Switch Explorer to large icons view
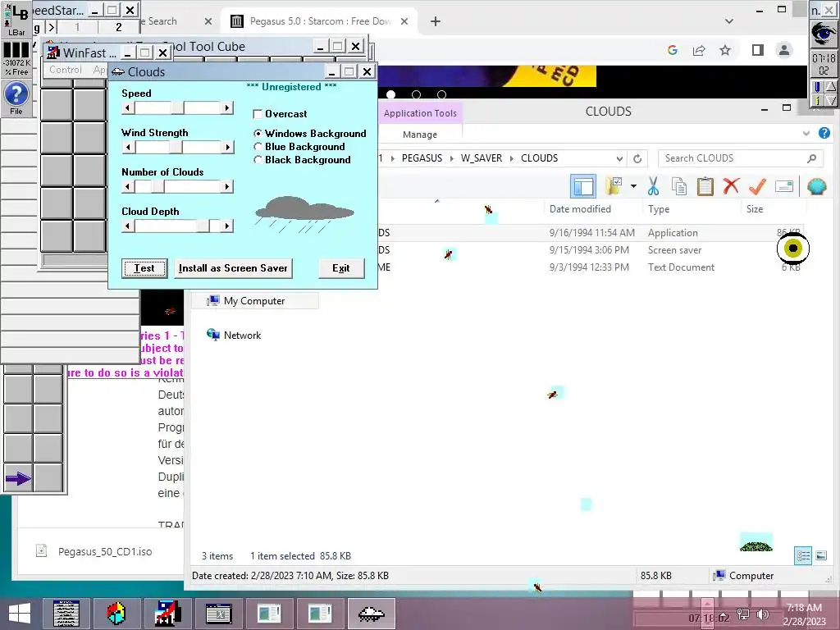This screenshot has height=630, width=840. coord(821,555)
